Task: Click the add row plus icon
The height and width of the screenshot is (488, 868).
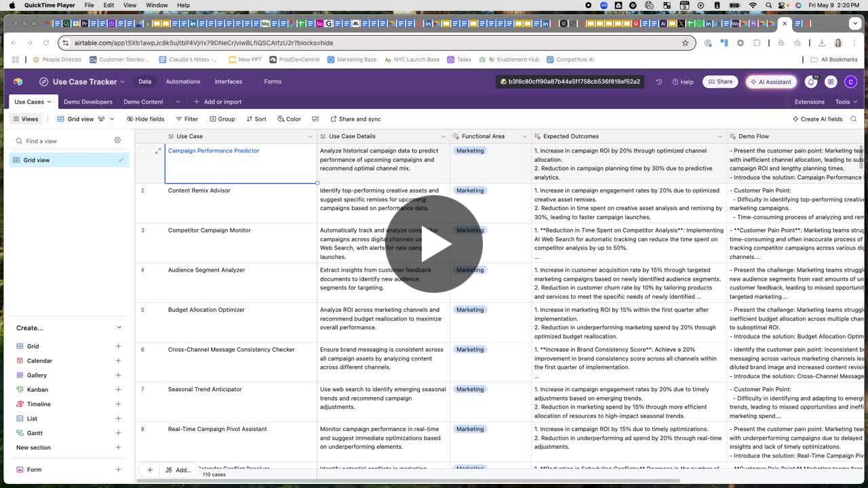Action: coord(150,470)
